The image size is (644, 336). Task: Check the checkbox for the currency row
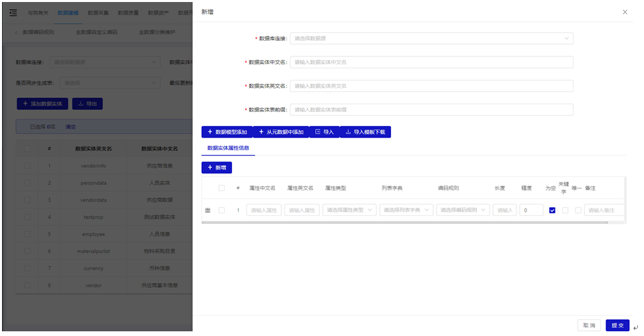[x=27, y=268]
